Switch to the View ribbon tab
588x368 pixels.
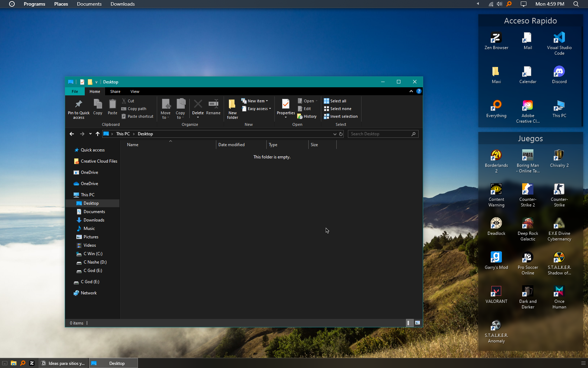[135, 91]
